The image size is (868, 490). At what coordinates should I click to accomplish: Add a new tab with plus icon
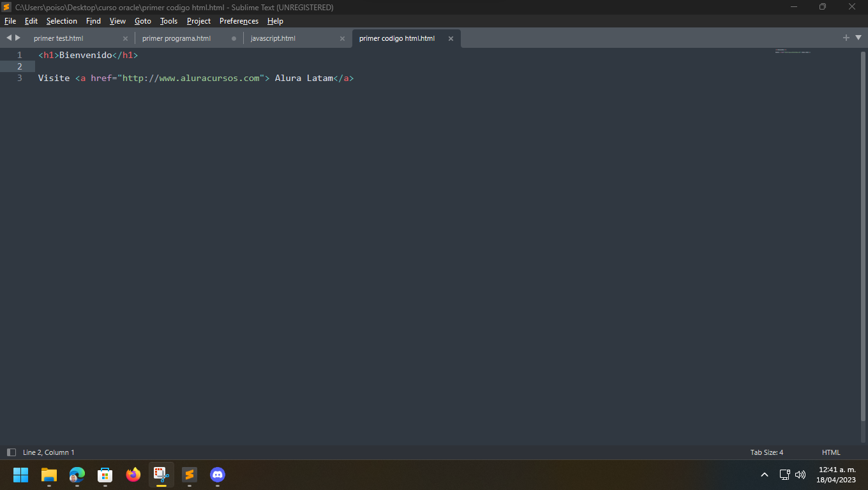[846, 38]
